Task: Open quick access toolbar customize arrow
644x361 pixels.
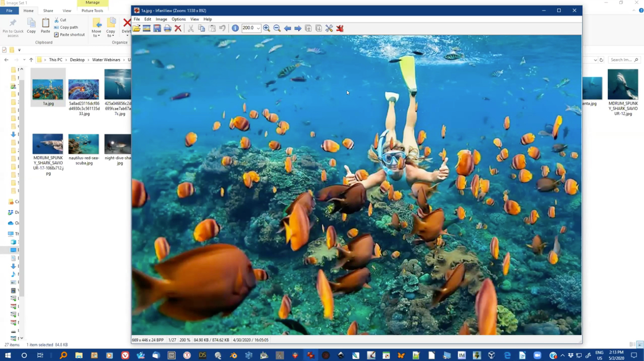Action: [19, 50]
